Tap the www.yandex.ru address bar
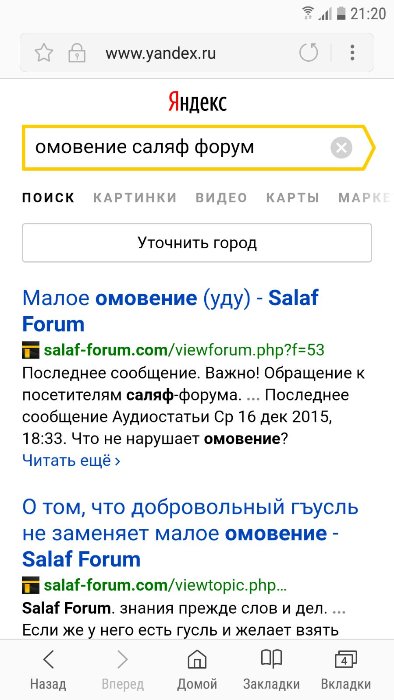This screenshot has width=394, height=700. (161, 54)
